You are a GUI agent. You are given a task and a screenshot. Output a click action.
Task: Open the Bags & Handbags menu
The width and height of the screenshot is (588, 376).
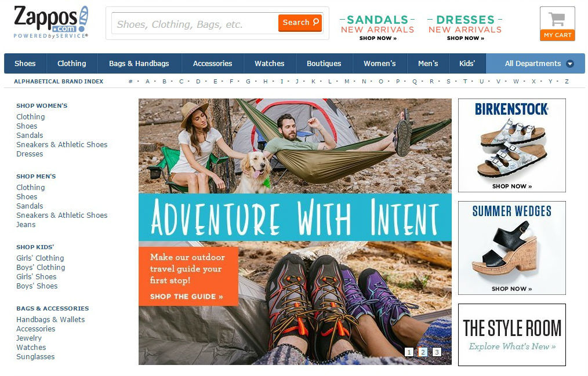point(139,64)
